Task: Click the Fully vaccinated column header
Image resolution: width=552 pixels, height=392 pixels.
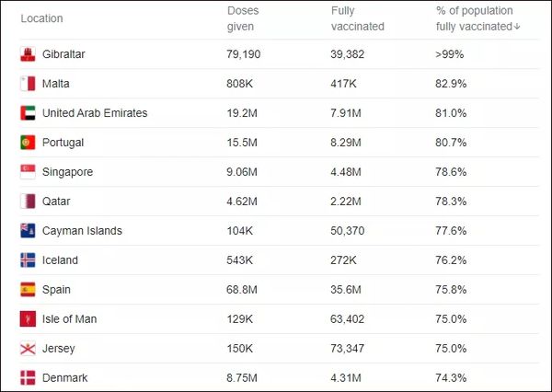Action: pyautogui.click(x=357, y=18)
